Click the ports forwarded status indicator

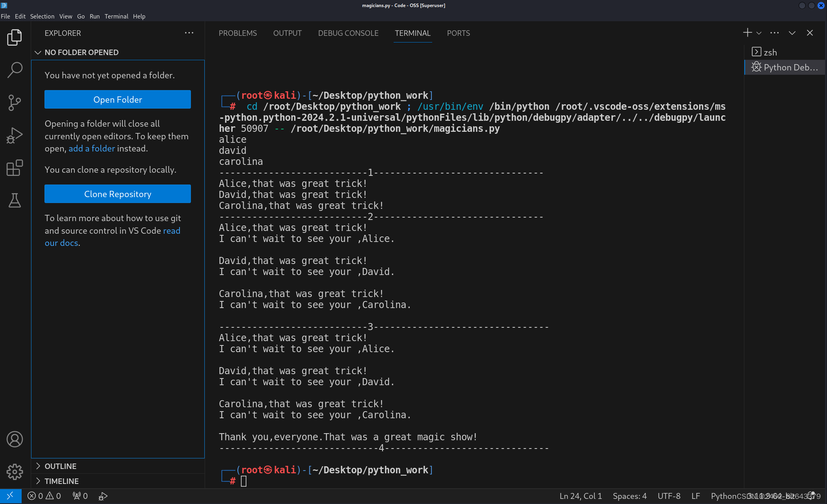point(80,496)
